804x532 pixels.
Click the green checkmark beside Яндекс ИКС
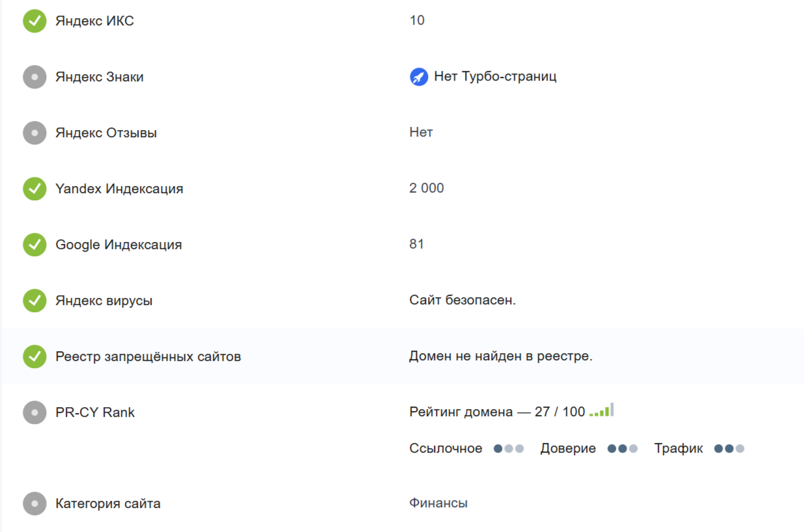(x=34, y=21)
